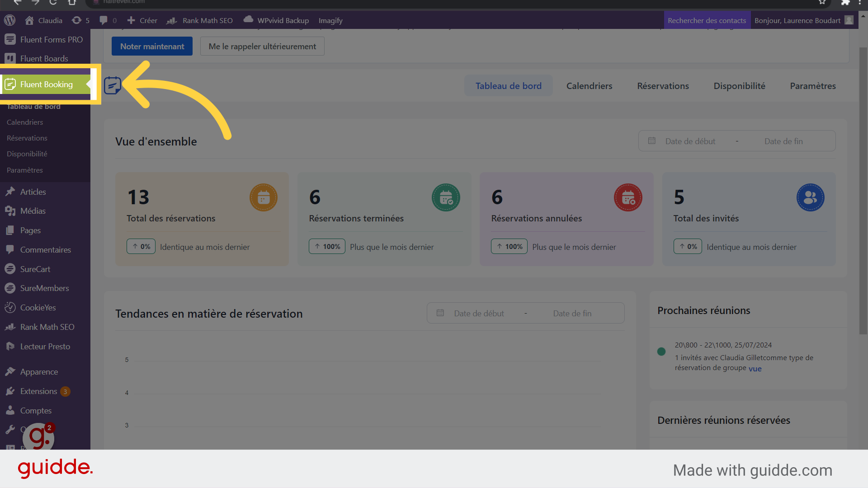Click the Comptes user icon
The image size is (868, 488).
pyautogui.click(x=10, y=410)
